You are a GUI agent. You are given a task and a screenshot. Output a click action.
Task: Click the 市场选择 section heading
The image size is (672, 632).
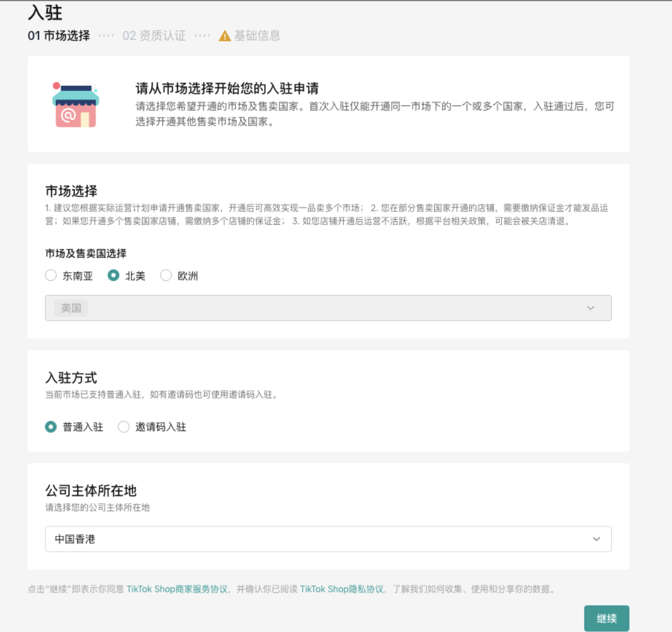71,191
